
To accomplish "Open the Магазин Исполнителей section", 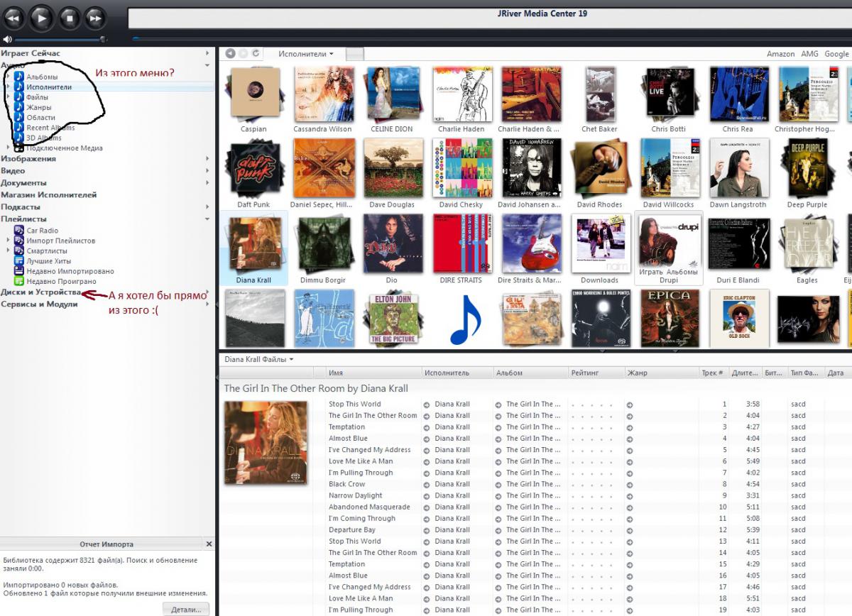I will 49,195.
